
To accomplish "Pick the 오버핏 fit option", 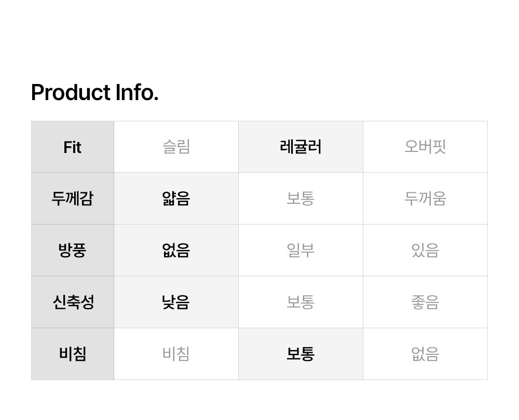I will [425, 147].
